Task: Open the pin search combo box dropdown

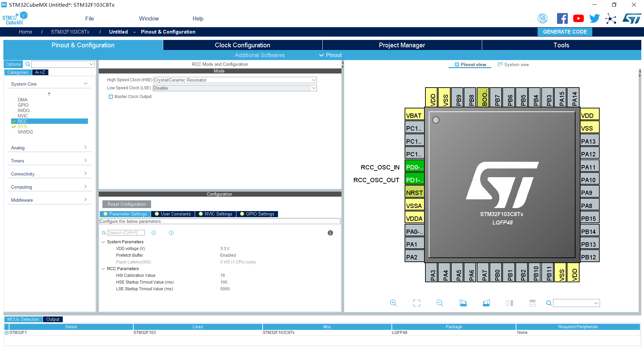Action: (x=596, y=303)
